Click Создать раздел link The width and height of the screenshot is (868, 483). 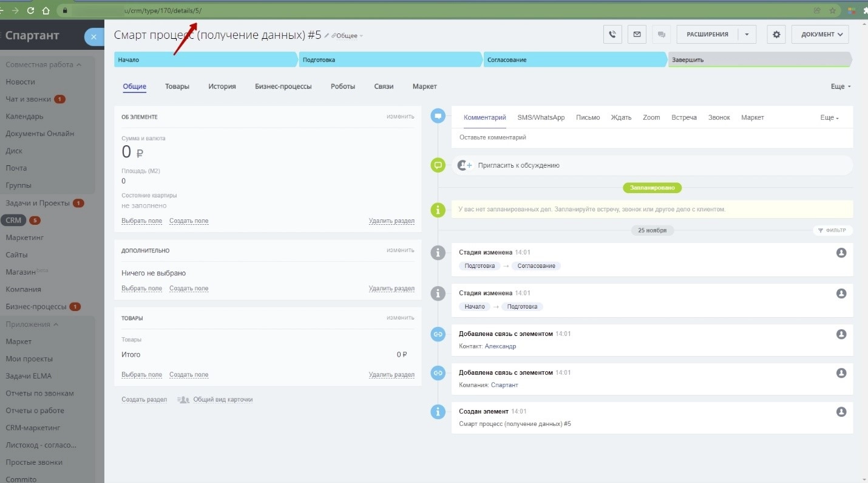[144, 400]
